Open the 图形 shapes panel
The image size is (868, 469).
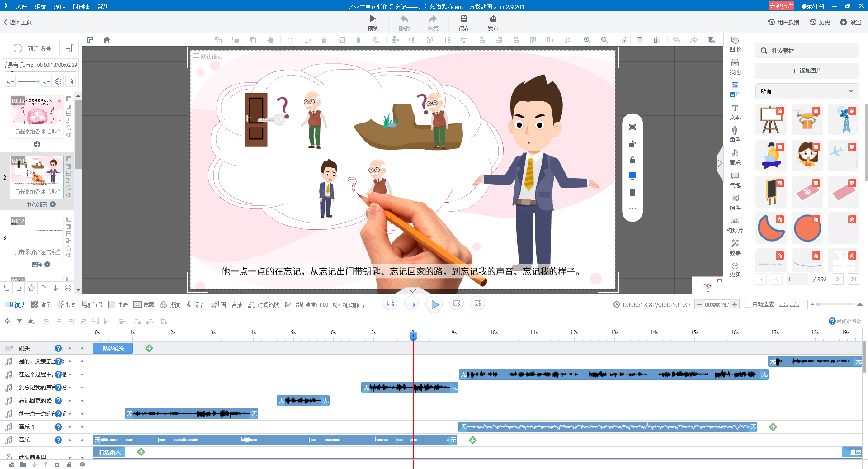pos(735,44)
